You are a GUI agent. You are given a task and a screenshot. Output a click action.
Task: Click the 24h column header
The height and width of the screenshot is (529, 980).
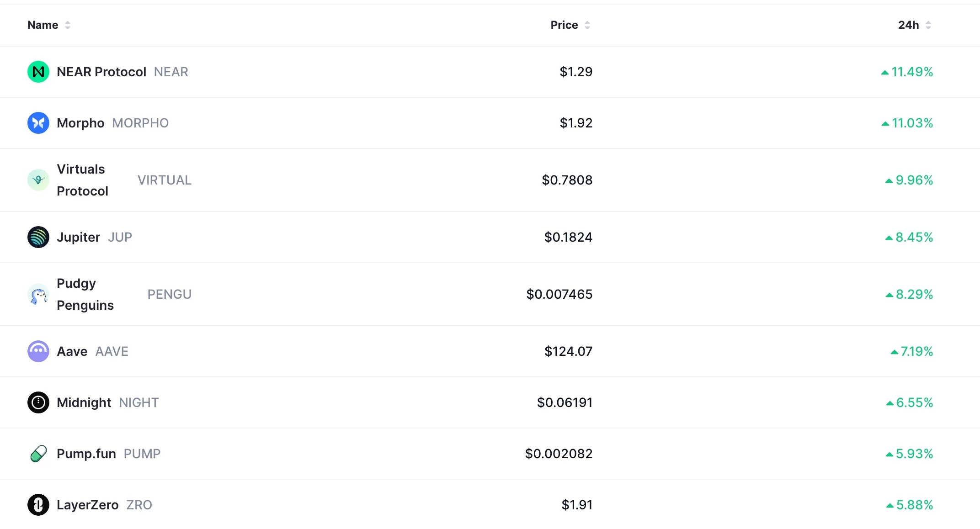tap(910, 25)
